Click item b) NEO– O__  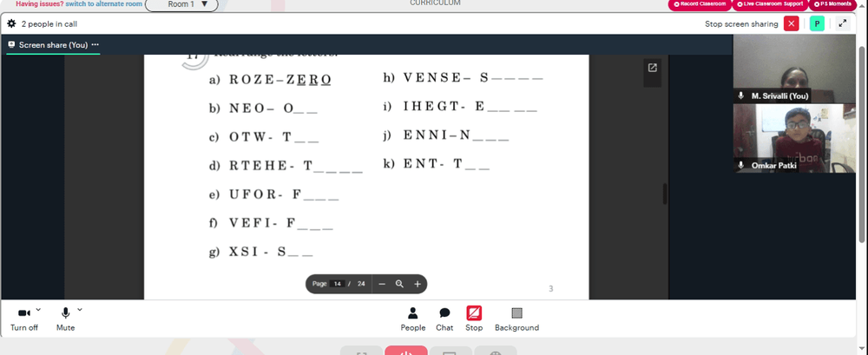[263, 108]
